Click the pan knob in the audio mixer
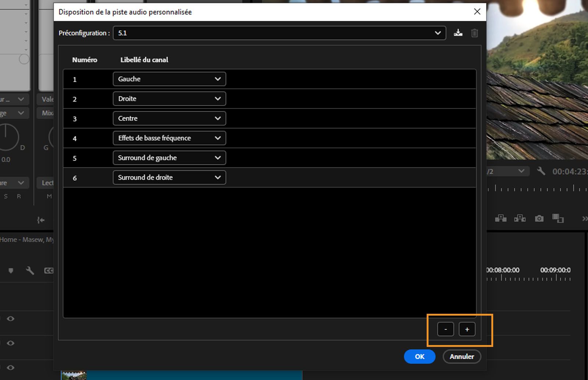 (7, 137)
